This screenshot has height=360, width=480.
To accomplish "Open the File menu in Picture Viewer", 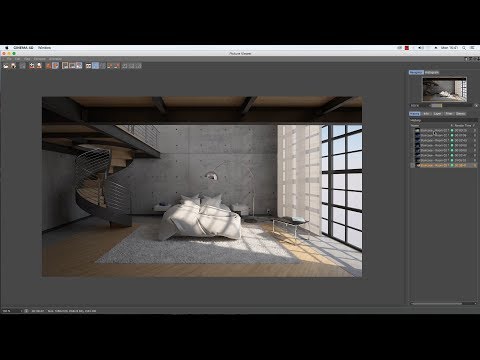I will click(9, 59).
